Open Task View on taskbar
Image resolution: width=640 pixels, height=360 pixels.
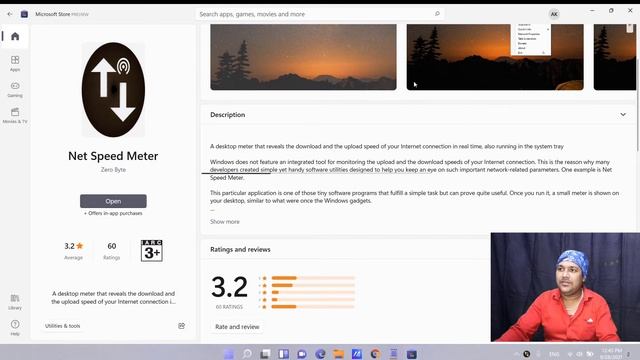[x=265, y=353]
